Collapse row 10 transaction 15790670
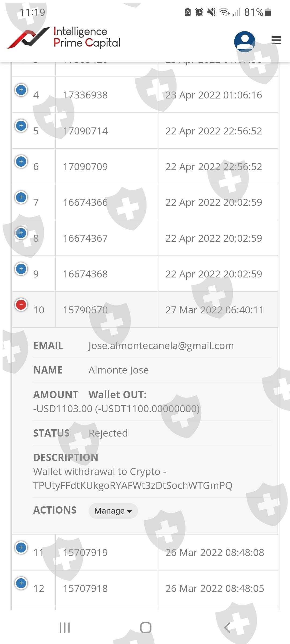The width and height of the screenshot is (290, 644). pyautogui.click(x=21, y=305)
